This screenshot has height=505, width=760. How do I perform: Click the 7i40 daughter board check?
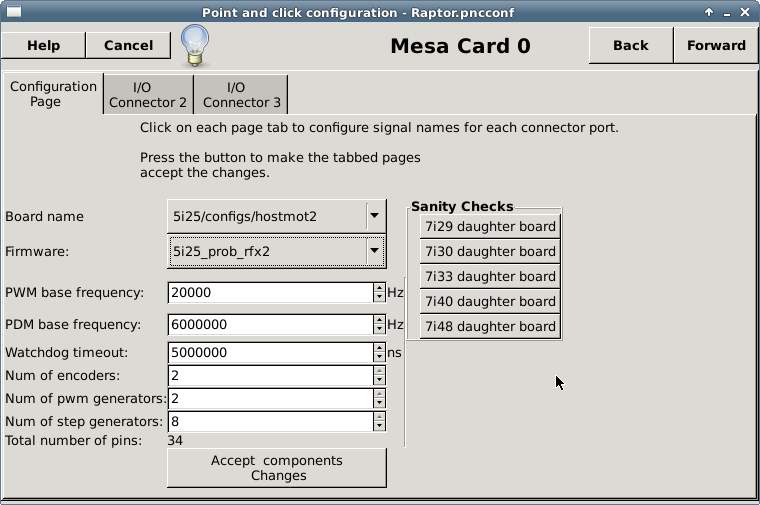pyautogui.click(x=490, y=301)
